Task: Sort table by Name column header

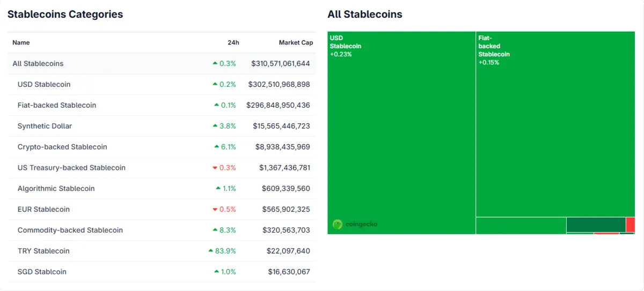Action: [x=21, y=42]
